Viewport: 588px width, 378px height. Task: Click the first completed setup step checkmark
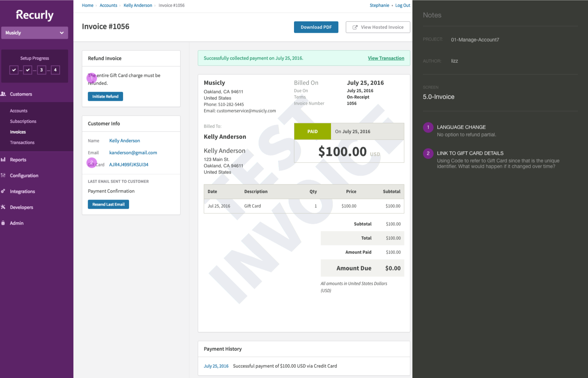[14, 70]
